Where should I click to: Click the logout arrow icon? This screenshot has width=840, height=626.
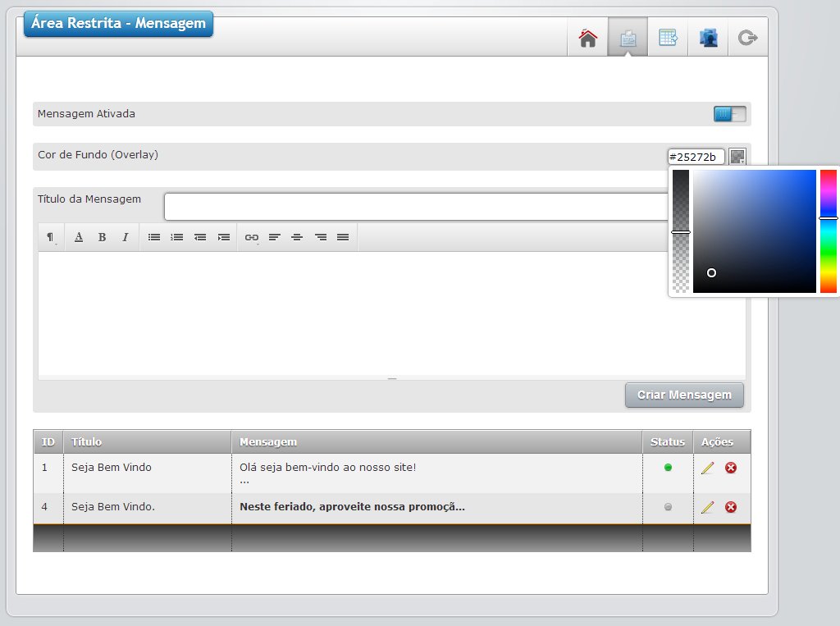[x=748, y=38]
